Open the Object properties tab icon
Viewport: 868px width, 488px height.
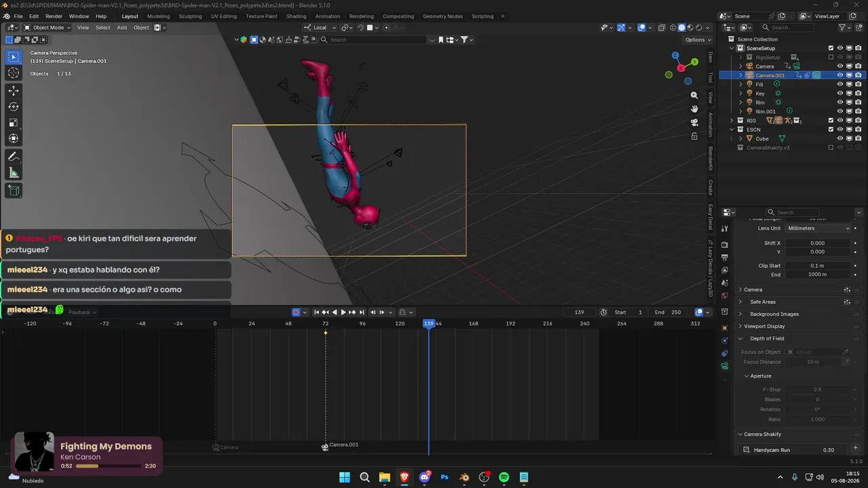pos(725,328)
